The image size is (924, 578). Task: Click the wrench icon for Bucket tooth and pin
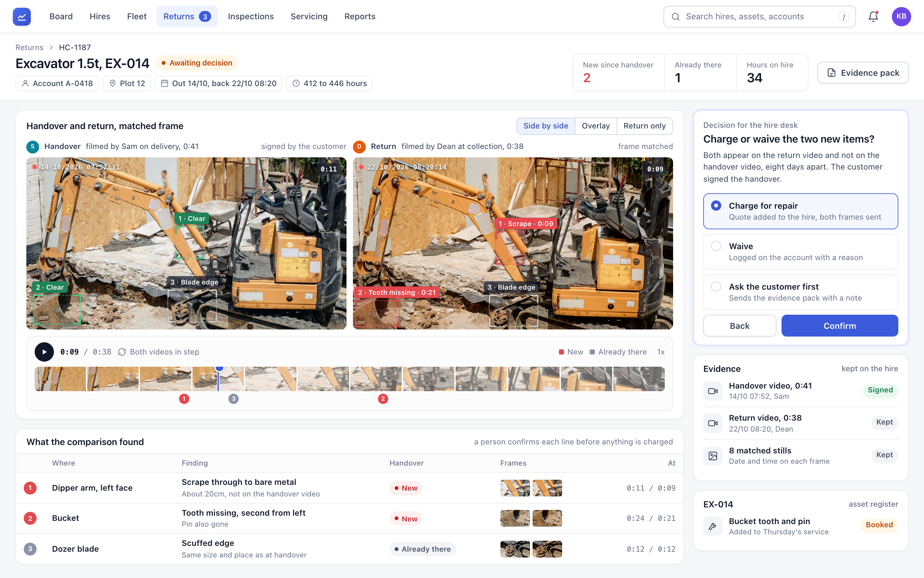tap(713, 526)
